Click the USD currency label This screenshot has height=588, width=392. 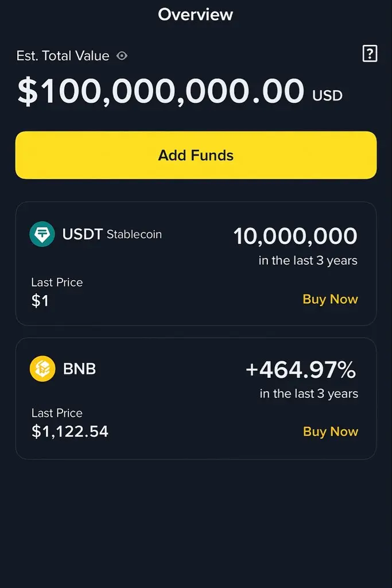pyautogui.click(x=327, y=96)
